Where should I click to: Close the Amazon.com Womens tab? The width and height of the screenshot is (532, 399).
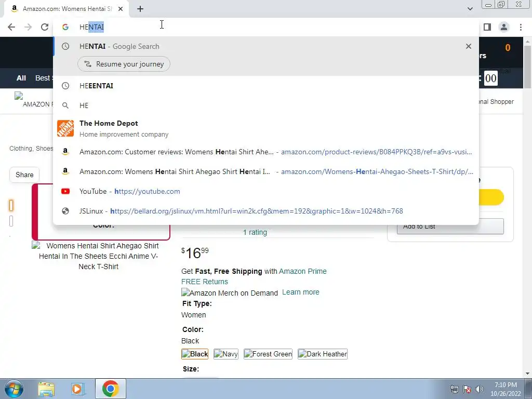121,9
